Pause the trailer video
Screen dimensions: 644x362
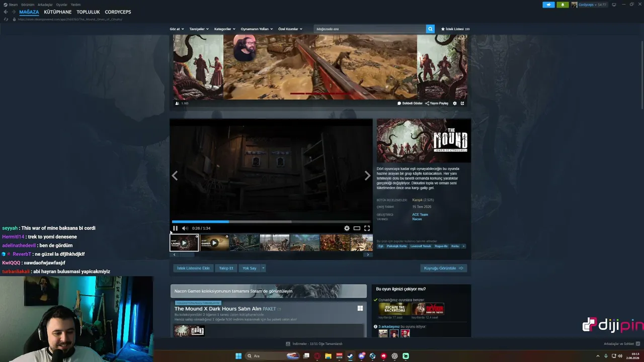coord(175,228)
